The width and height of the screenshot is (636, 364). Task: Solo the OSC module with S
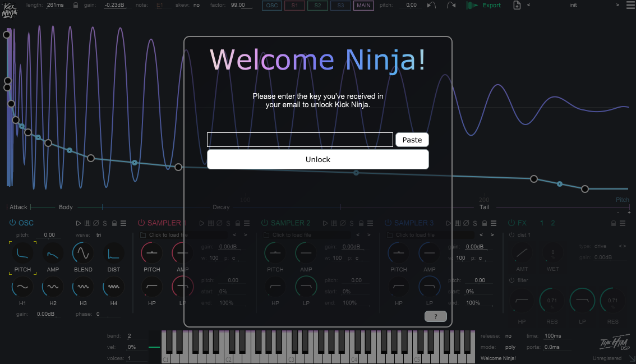105,223
